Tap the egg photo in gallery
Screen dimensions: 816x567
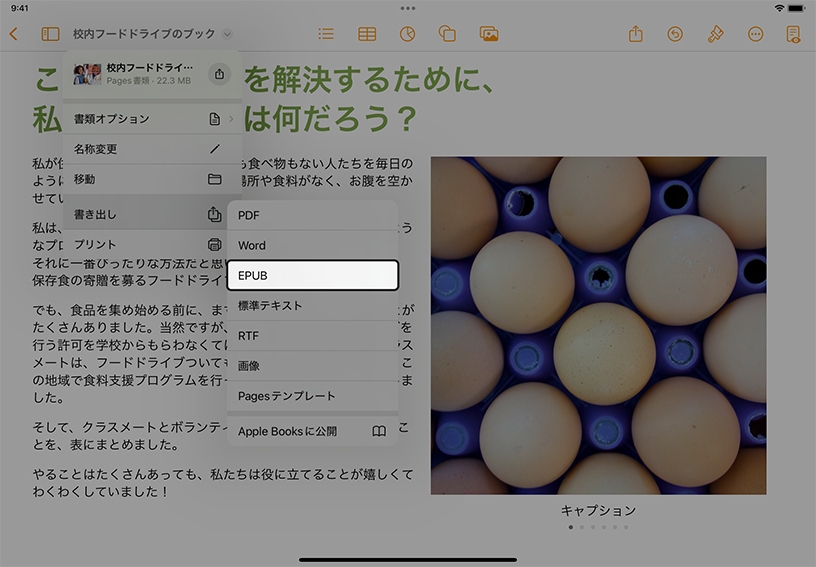(598, 325)
